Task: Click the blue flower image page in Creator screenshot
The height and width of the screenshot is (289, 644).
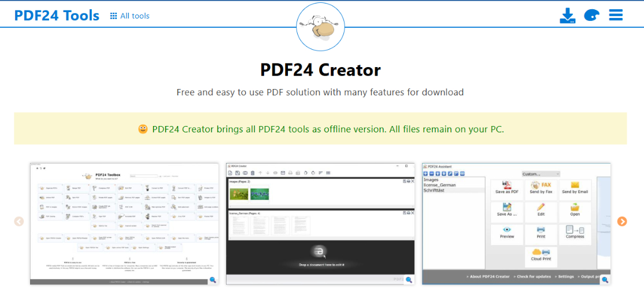Action: [x=260, y=194]
